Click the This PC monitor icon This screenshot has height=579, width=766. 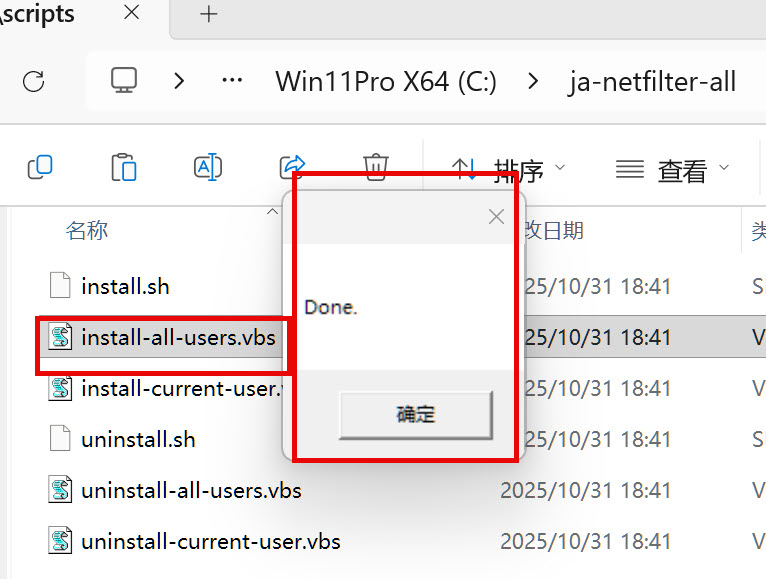123,81
